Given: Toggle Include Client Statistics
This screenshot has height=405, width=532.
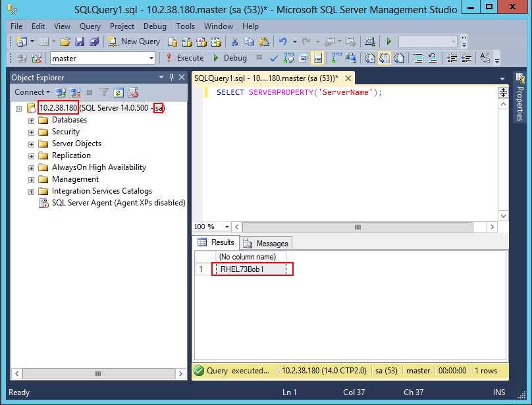Looking at the screenshot, I should click(x=351, y=59).
